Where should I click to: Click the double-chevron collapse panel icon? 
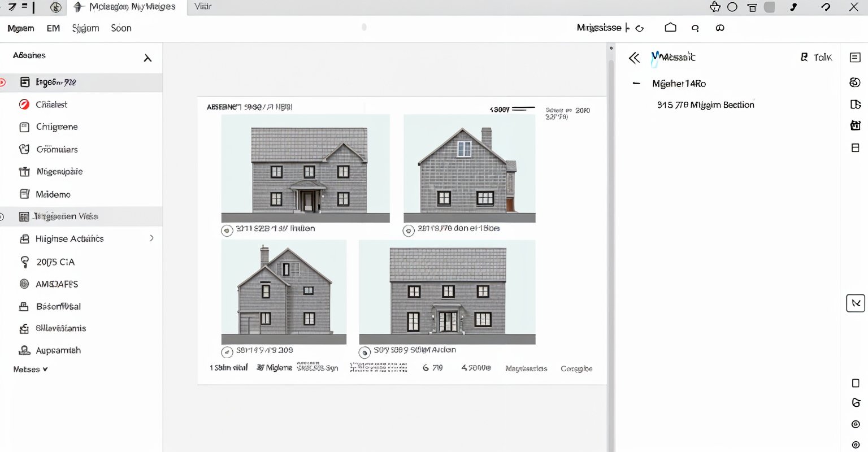(634, 58)
